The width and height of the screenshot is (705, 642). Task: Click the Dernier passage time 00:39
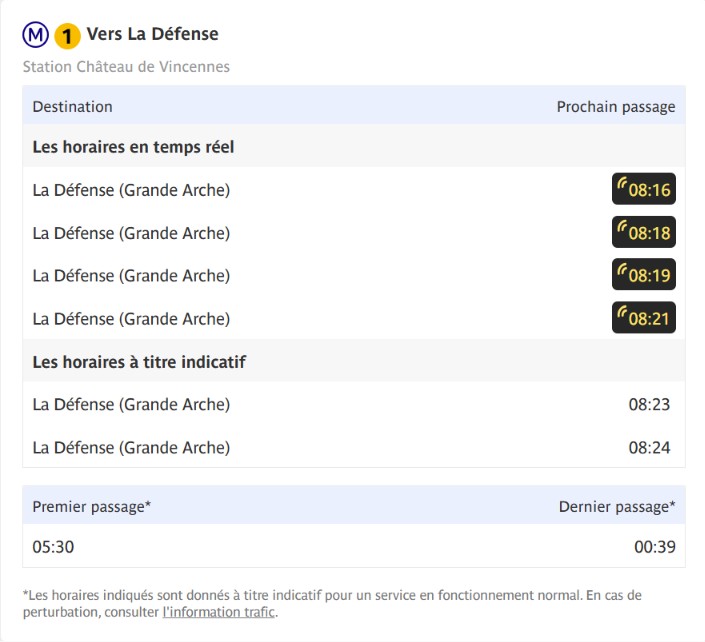tap(655, 547)
